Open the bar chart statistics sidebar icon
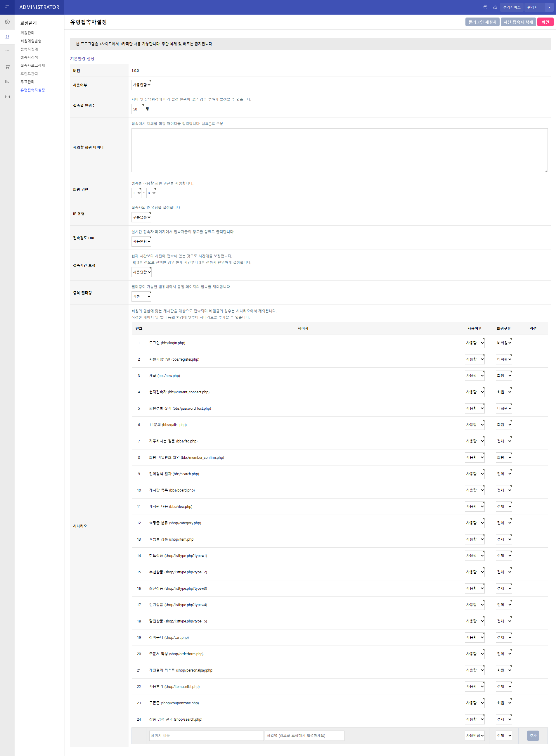The height and width of the screenshot is (756, 556). pos(7,82)
